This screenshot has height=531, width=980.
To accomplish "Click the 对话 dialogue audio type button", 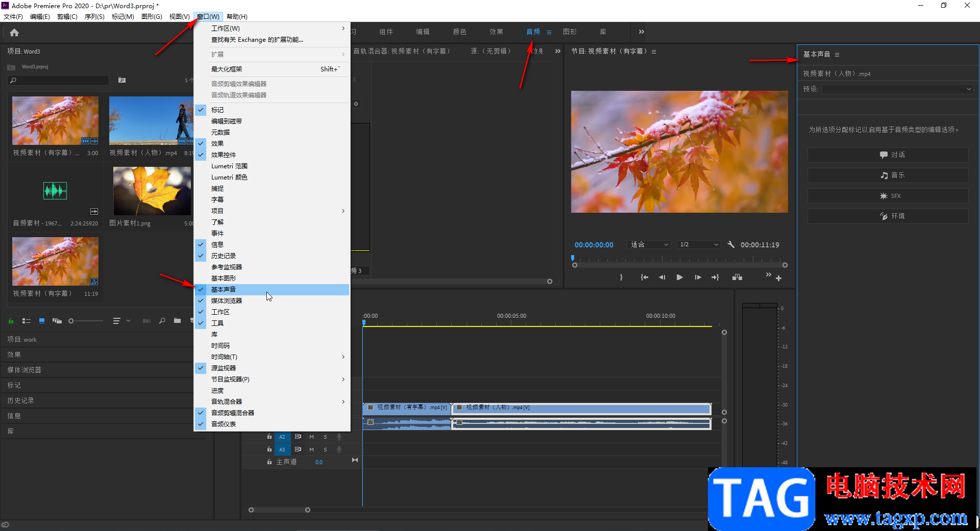I will pyautogui.click(x=888, y=155).
